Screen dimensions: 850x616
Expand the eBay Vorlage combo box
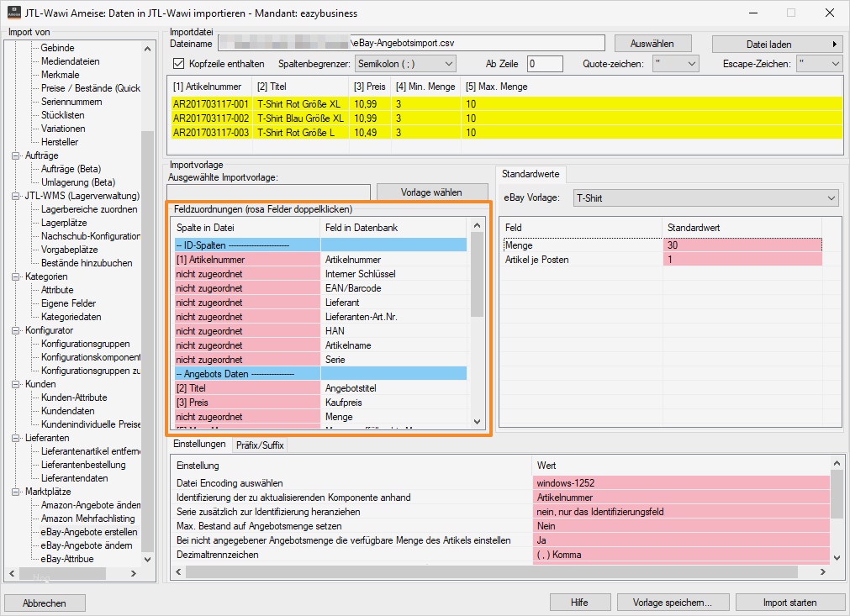tap(705, 198)
